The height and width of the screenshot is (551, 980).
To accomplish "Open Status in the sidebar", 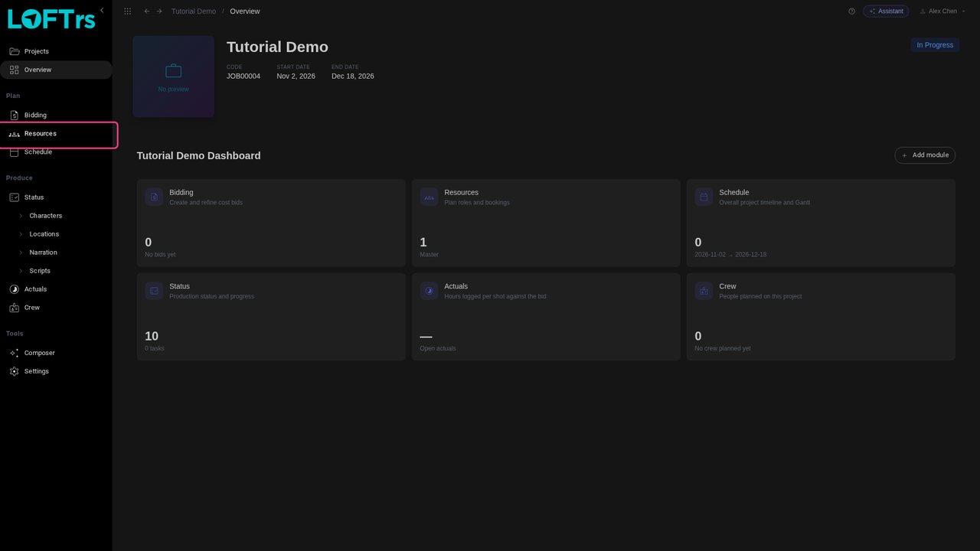I will [56, 197].
